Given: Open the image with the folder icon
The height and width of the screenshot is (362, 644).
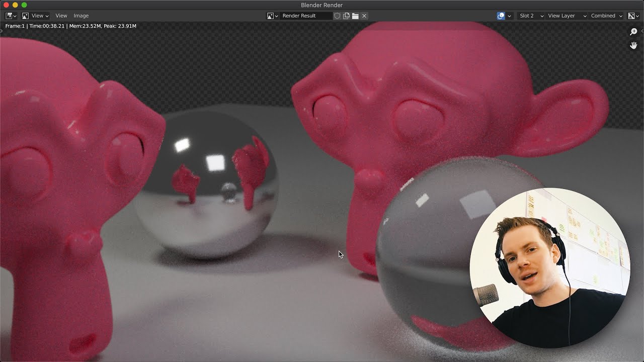Looking at the screenshot, I should pos(354,16).
